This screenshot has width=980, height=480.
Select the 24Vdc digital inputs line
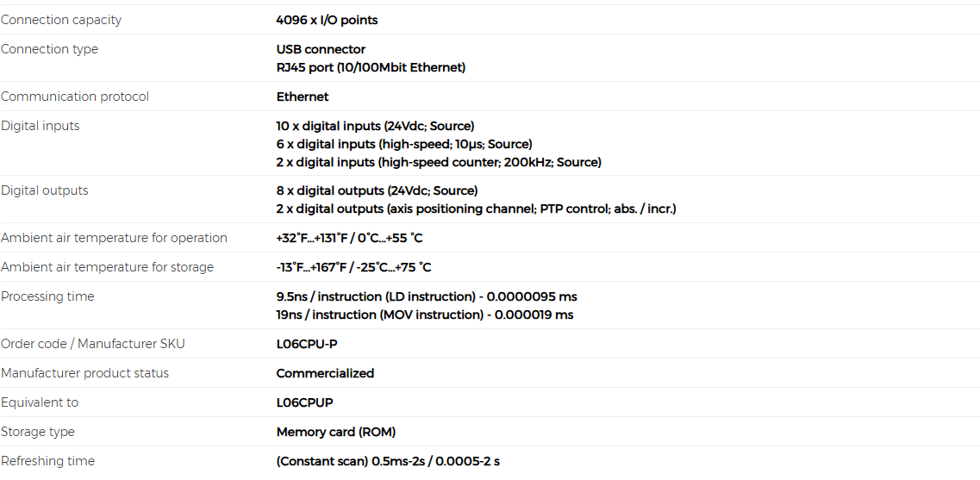click(375, 126)
